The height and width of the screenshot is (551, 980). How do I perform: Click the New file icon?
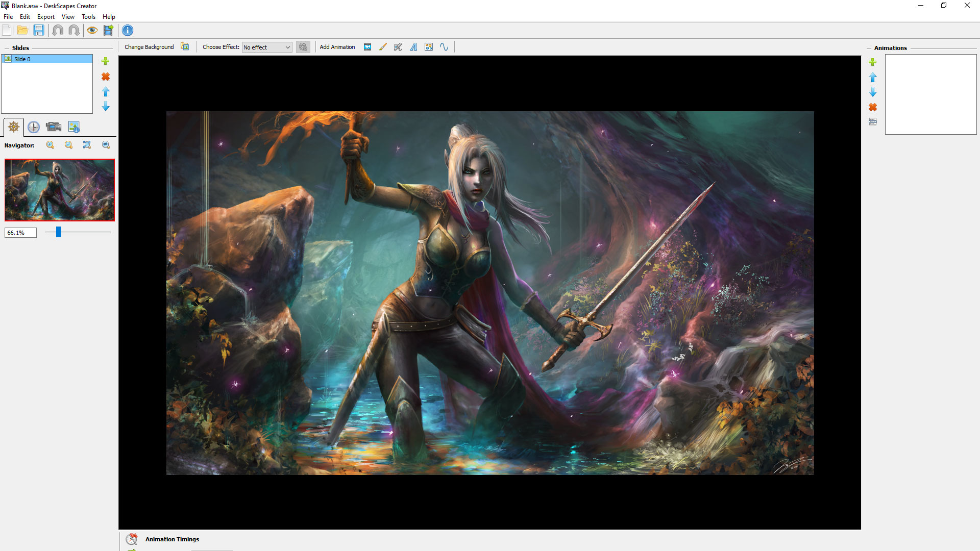[x=7, y=31]
